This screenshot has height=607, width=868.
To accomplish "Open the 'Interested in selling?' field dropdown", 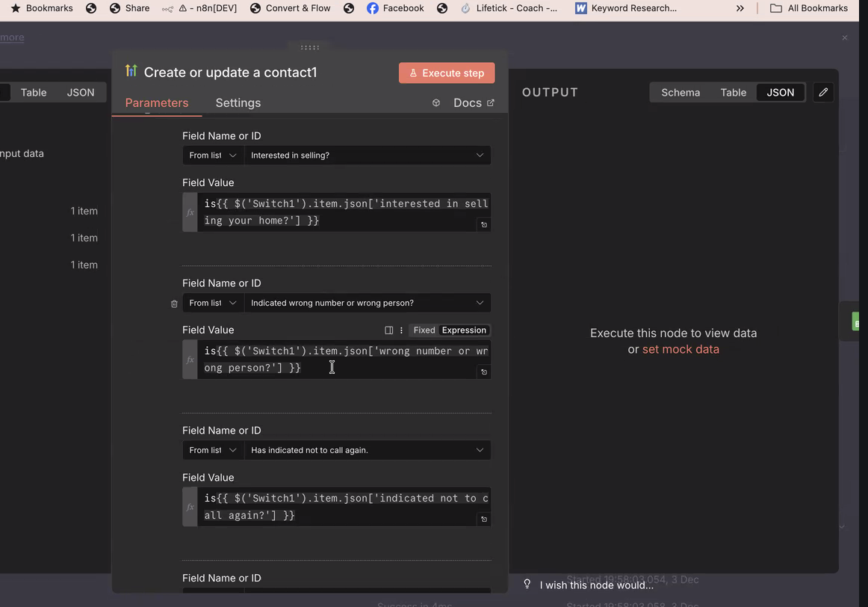I will (368, 155).
